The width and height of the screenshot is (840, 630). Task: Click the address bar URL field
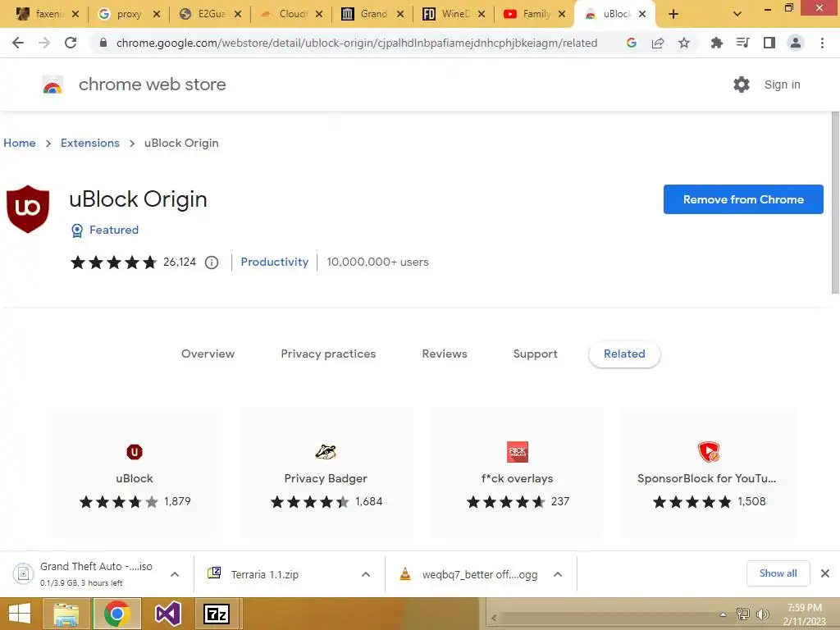pos(357,43)
